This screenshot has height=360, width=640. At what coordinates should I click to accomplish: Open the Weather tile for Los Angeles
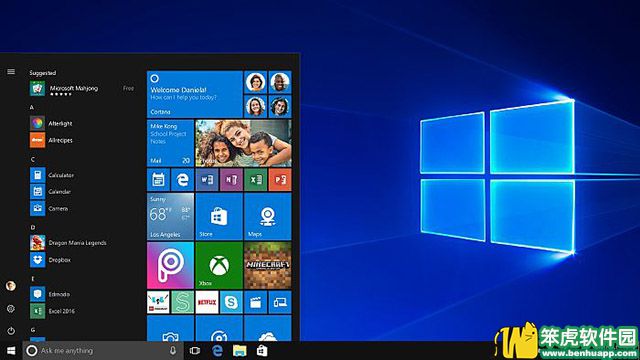coord(170,216)
